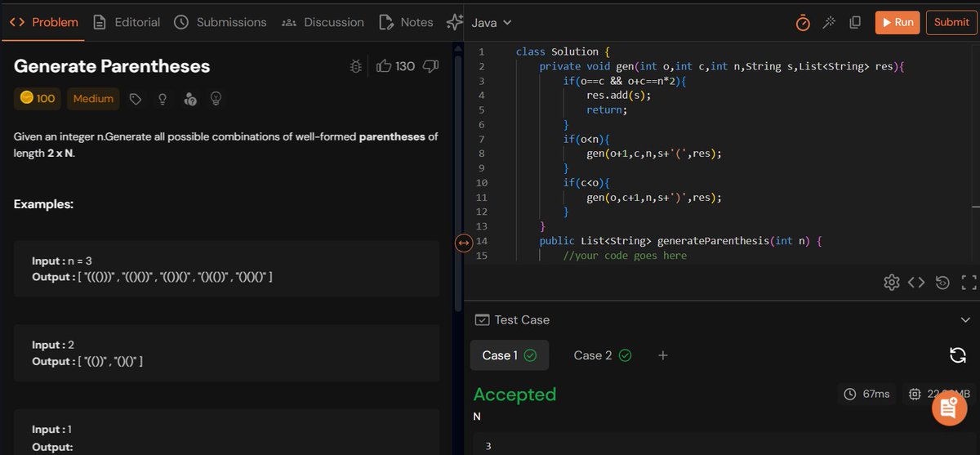Open the orange feedback chat button

coord(949,408)
